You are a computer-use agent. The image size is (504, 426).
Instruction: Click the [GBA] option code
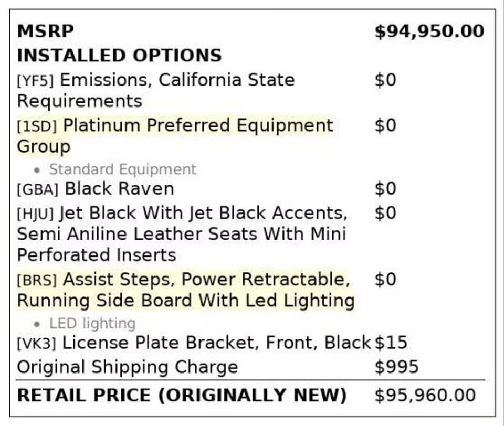[37, 189]
